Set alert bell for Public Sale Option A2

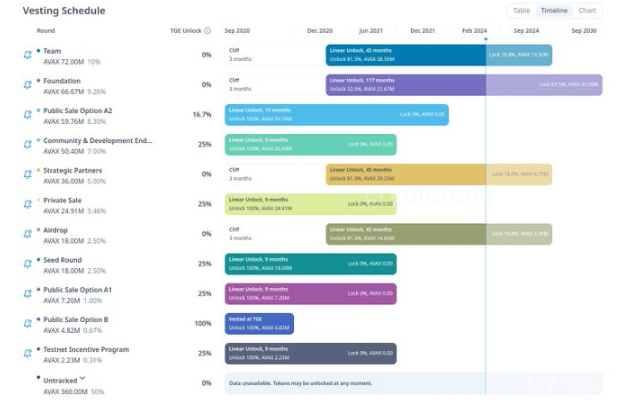click(x=27, y=116)
